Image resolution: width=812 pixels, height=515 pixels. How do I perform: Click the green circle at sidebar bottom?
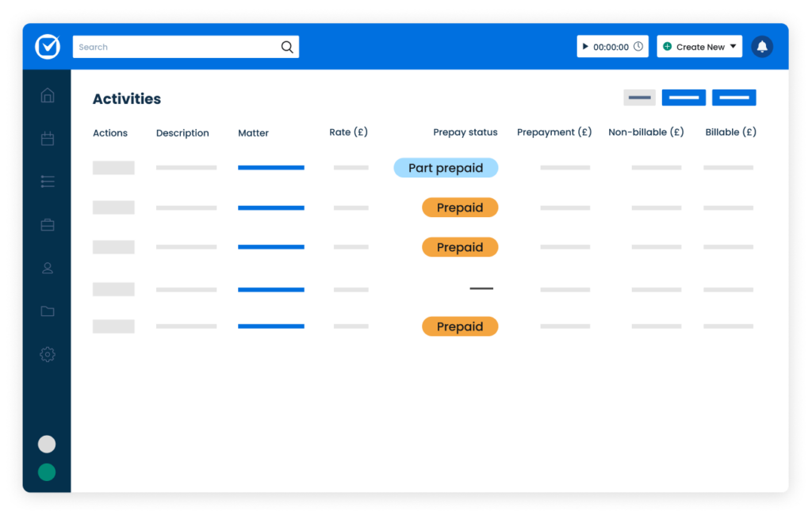[47, 472]
